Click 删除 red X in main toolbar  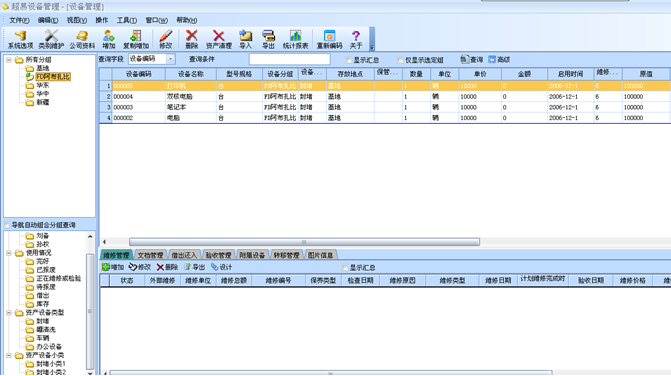click(x=191, y=39)
